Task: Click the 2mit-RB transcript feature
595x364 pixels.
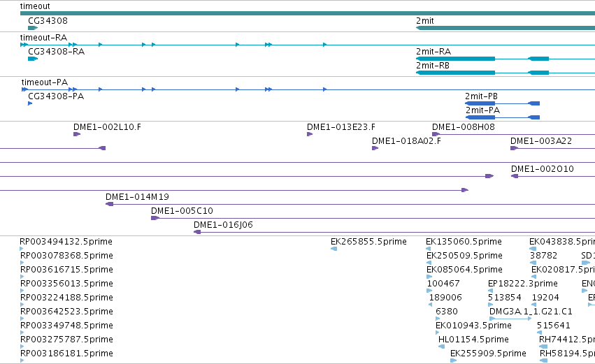Action: click(x=506, y=73)
